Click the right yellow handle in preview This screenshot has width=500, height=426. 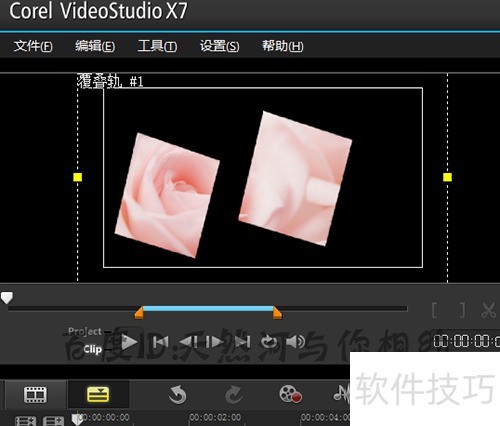[x=447, y=177]
